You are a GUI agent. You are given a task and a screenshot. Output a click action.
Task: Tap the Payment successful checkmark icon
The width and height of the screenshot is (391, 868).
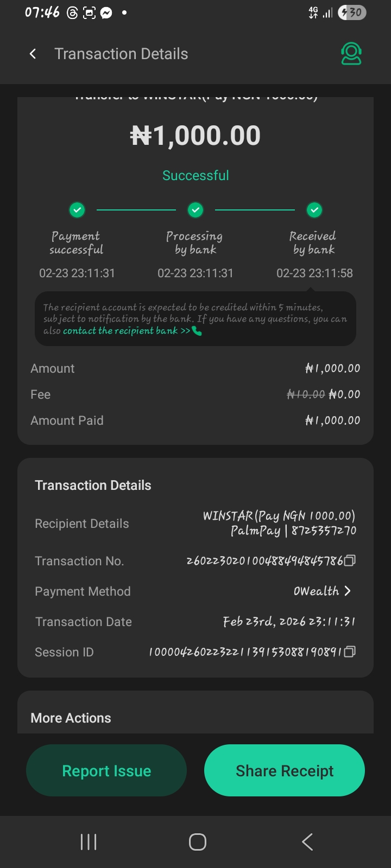coord(77,209)
